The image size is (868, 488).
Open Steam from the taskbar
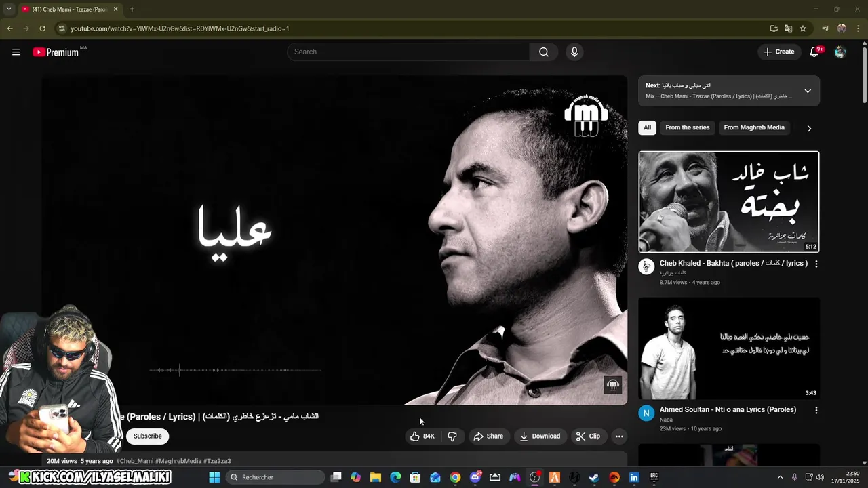point(594,477)
